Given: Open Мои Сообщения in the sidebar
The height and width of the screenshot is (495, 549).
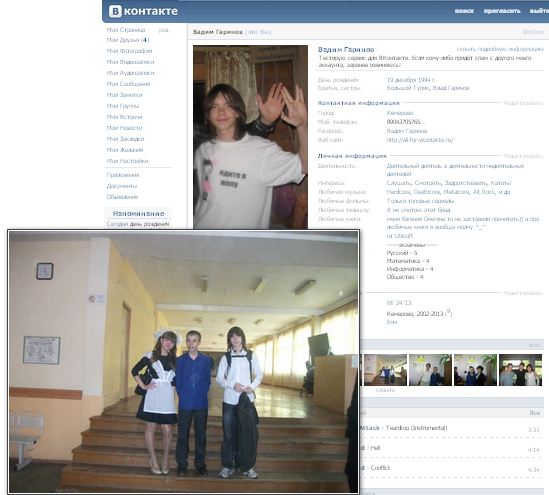Looking at the screenshot, I should click(128, 84).
